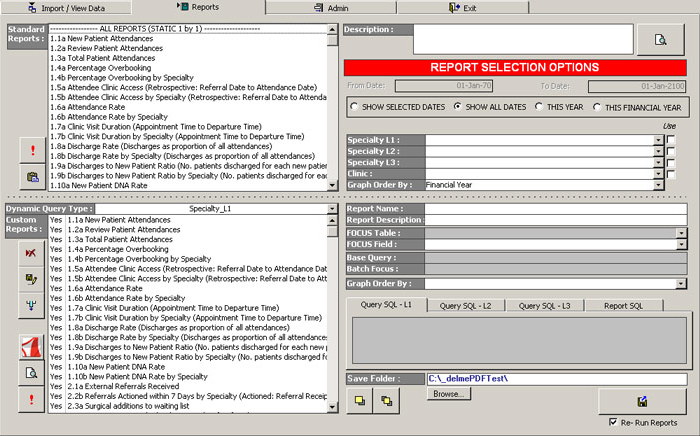Click into the Description text box
This screenshot has width=700, height=436.
click(523, 39)
